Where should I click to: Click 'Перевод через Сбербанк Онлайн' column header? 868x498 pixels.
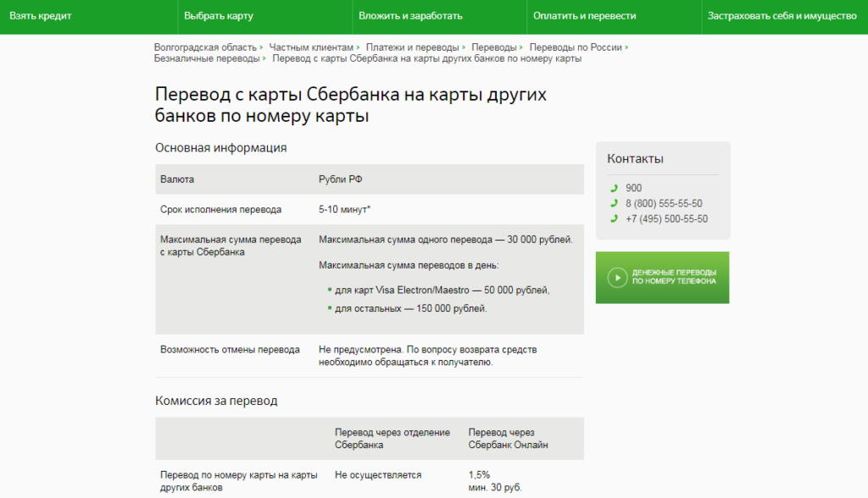(x=509, y=439)
